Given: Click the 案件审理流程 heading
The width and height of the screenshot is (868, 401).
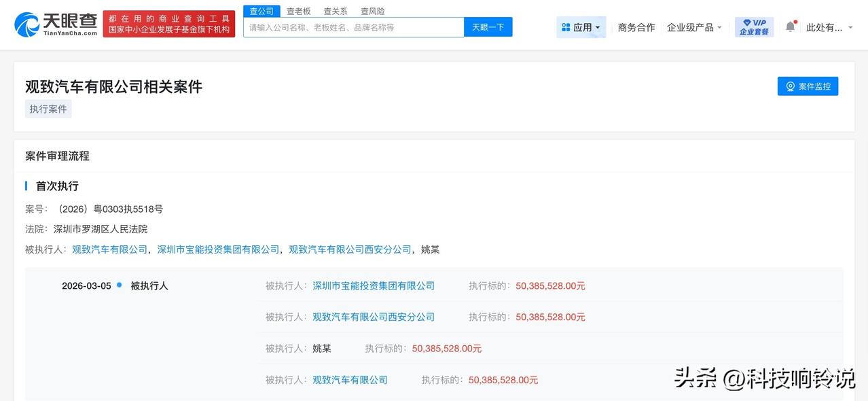Looking at the screenshot, I should (57, 156).
